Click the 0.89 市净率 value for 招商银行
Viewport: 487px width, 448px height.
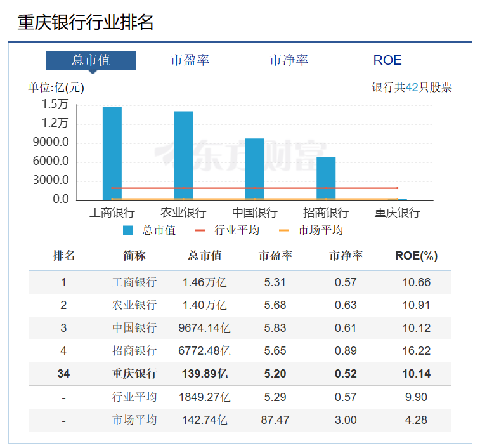pyautogui.click(x=346, y=351)
